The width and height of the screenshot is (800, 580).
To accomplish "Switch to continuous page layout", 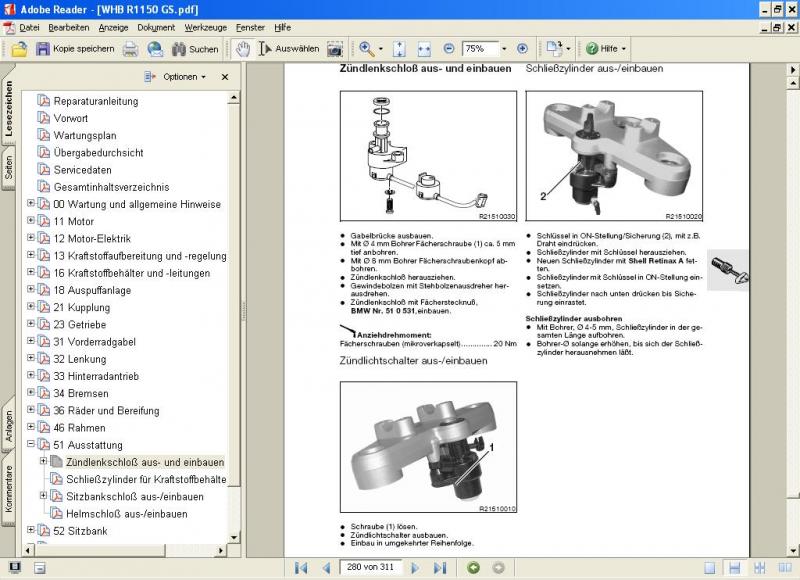I will [x=735, y=568].
